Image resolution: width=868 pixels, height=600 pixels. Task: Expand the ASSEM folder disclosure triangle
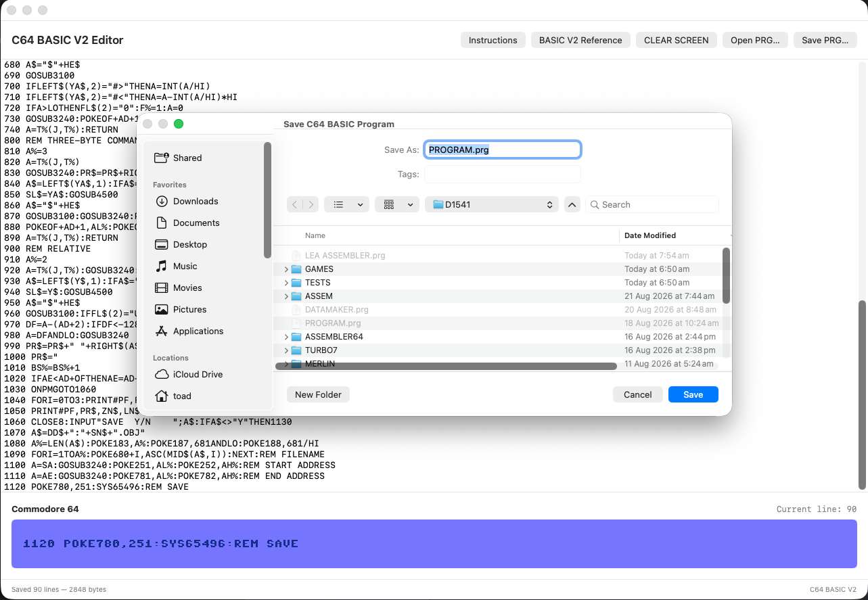286,296
